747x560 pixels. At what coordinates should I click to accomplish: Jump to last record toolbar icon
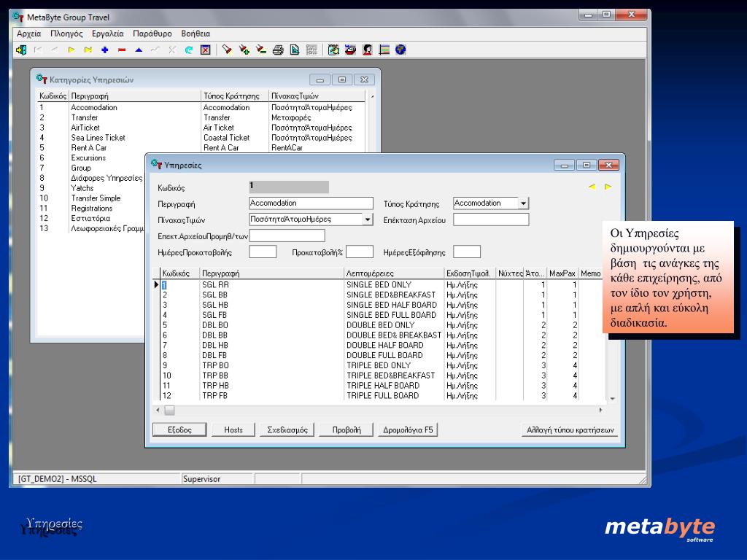pyautogui.click(x=88, y=50)
